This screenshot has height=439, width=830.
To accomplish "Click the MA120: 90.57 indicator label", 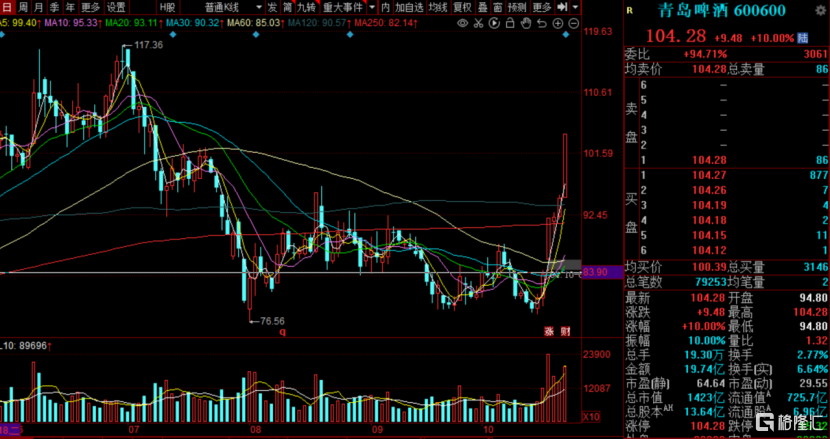I will point(318,23).
